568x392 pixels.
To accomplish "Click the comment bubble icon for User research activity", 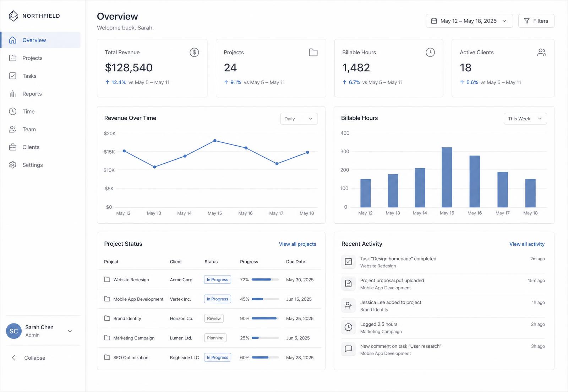I will pos(349,349).
